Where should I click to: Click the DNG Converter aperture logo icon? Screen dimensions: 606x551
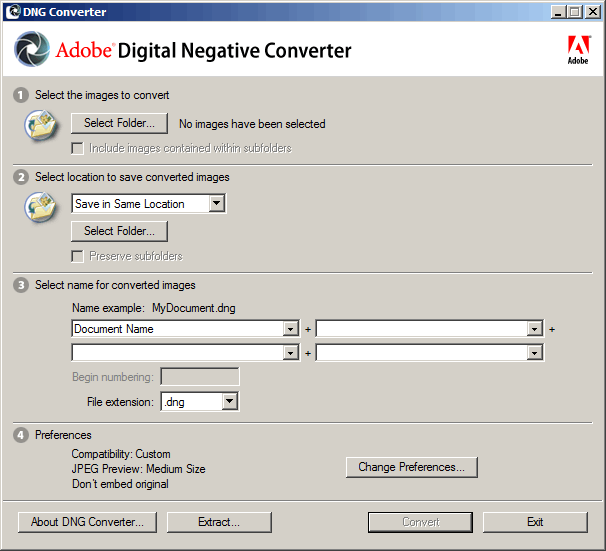coord(32,49)
